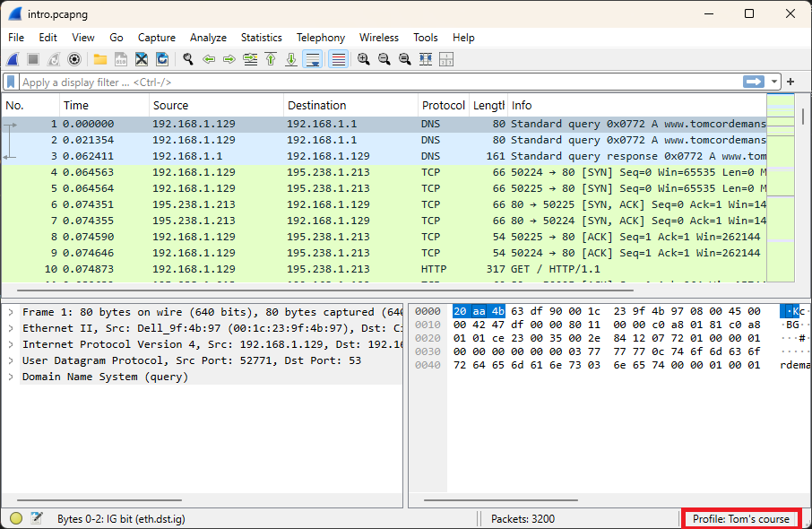Sort by the Destination column header
This screenshot has height=529, width=812.
[350, 105]
